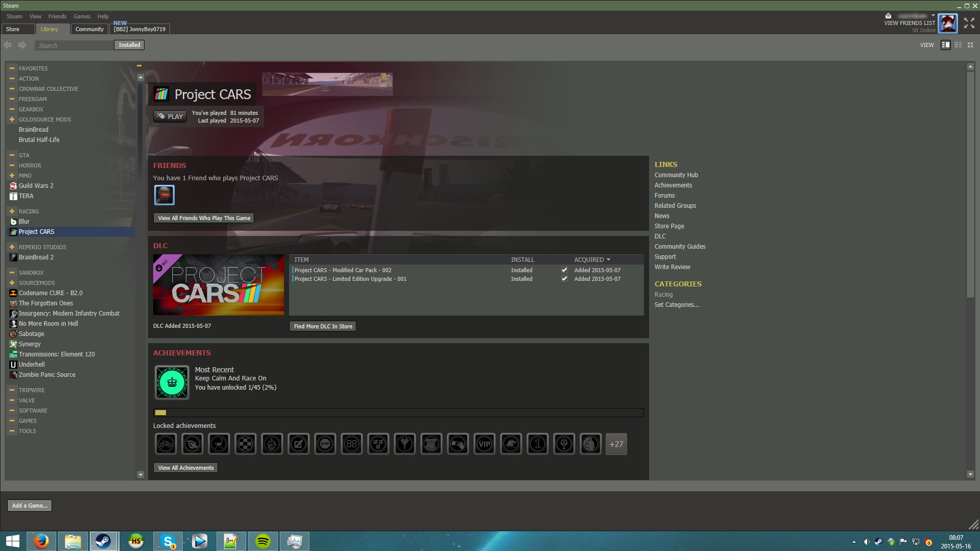980x551 pixels.
Task: Open the Steam menu
Action: tap(14, 16)
